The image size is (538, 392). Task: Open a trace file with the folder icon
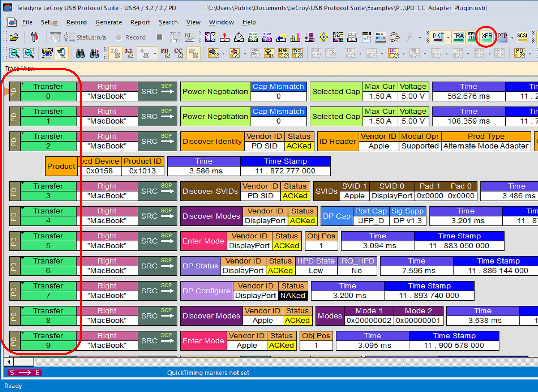(x=14, y=37)
